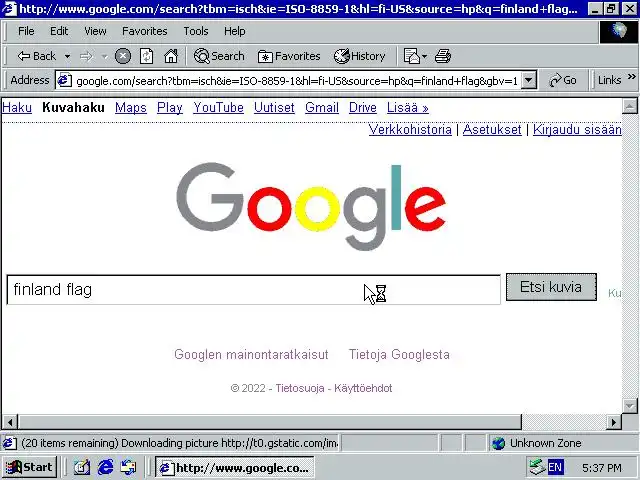640x480 pixels.
Task: Click the search box containing finland flag
Action: click(253, 289)
